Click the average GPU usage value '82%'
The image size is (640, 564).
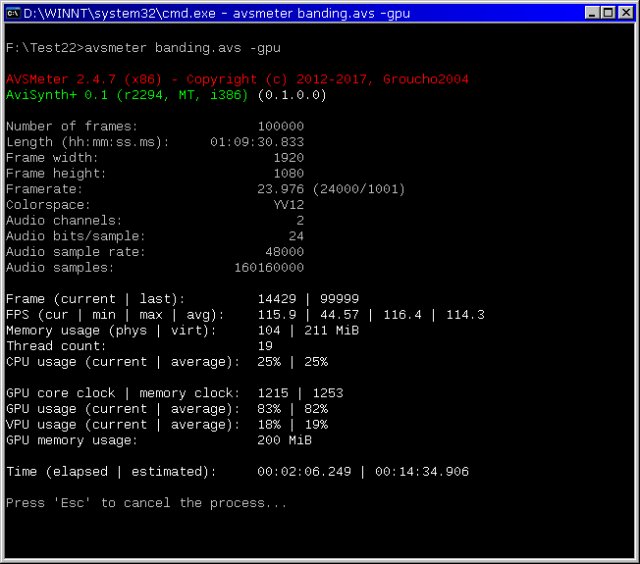316,409
